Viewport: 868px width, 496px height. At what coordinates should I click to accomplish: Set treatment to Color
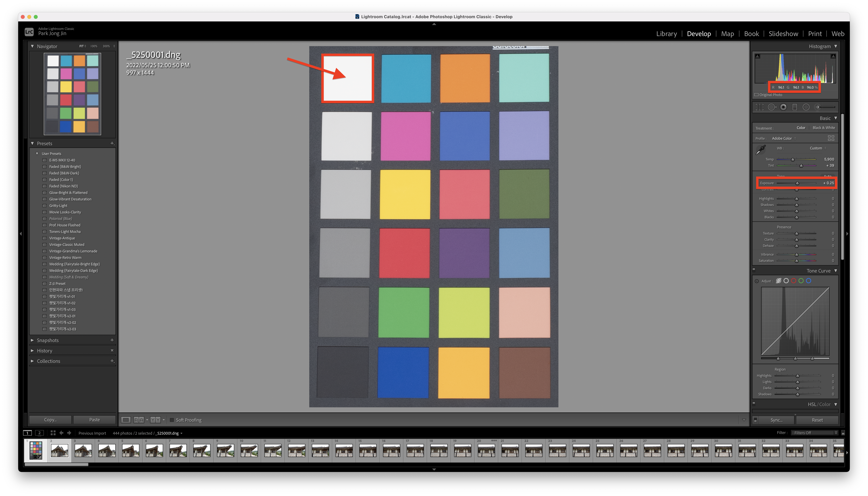[801, 128]
